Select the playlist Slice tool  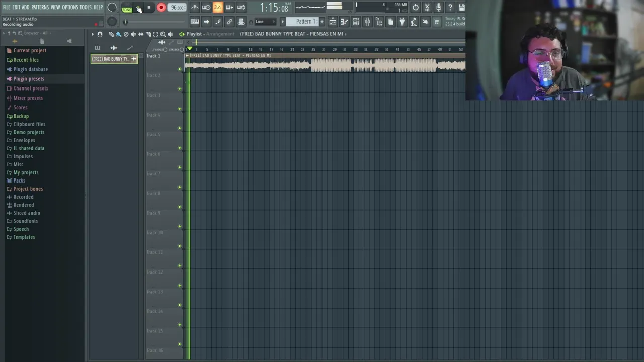[148, 34]
